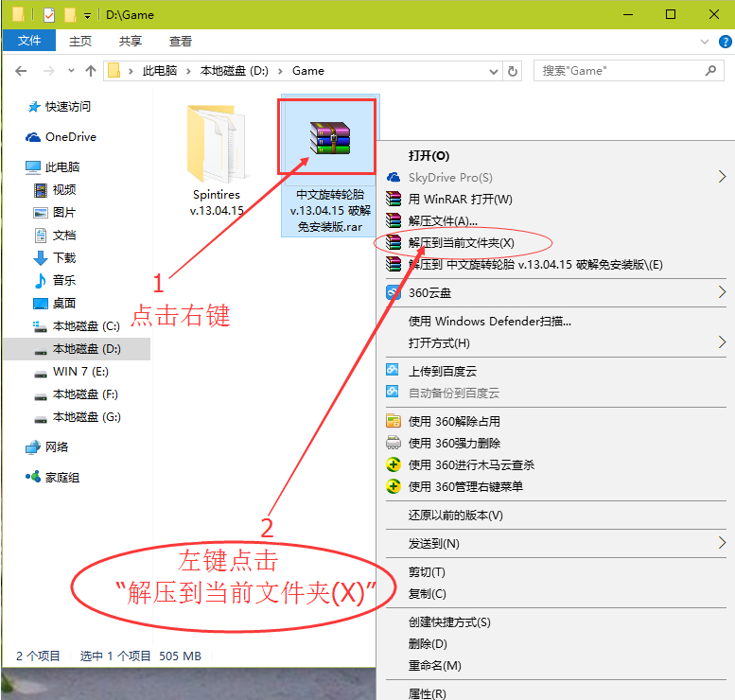Choose 还原以前的版本(V)
Viewport: 735px width, 700px height.
(x=556, y=516)
